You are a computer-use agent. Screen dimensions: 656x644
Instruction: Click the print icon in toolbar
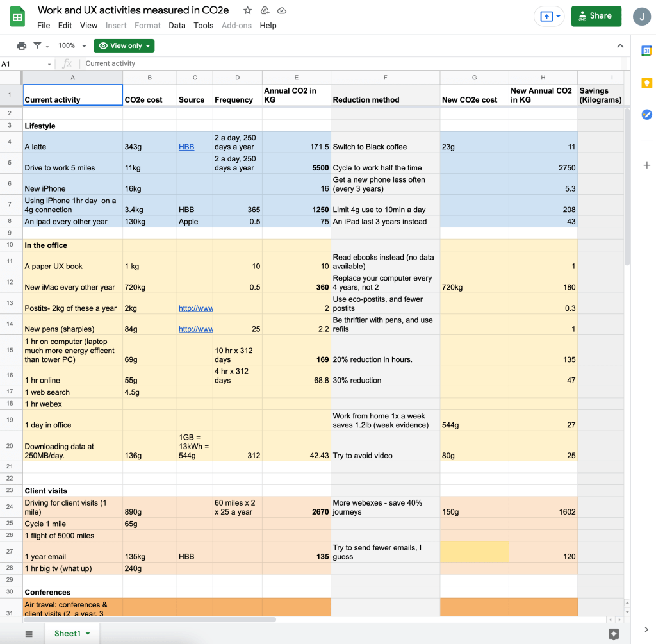click(22, 45)
